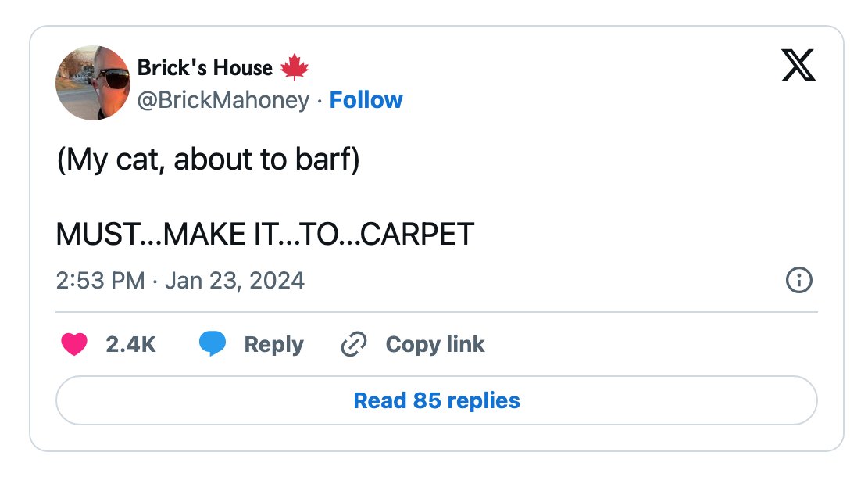Viewport: 868px width, 477px height.
Task: Open the Read 85 replies button
Action: tap(436, 400)
